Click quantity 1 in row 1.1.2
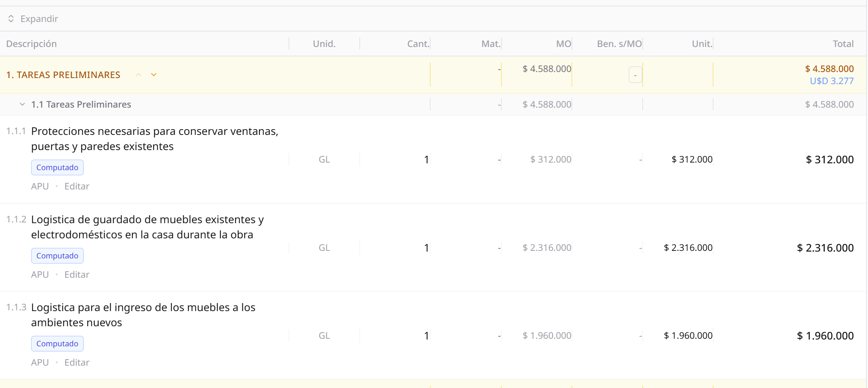This screenshot has width=868, height=388. (x=426, y=248)
